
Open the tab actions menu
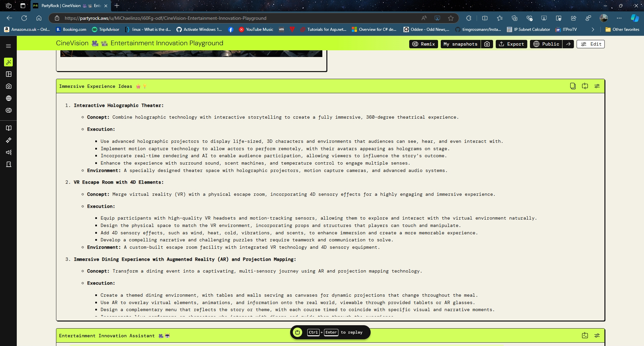pos(22,6)
